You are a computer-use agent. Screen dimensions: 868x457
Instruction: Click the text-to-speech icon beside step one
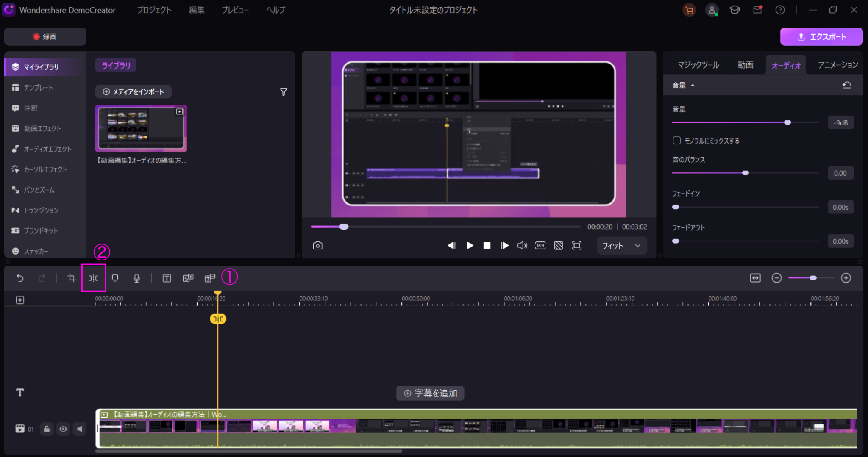tap(210, 278)
